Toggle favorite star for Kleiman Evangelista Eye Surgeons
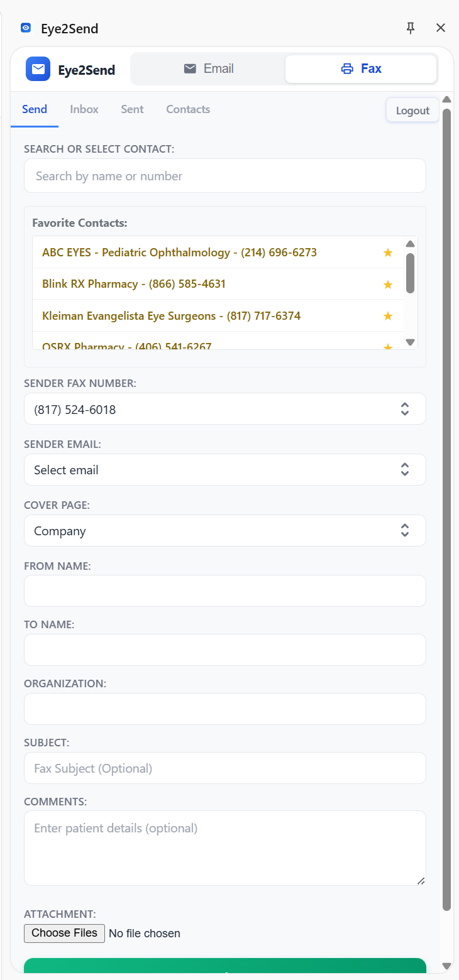Screen dimensions: 459x980 click(x=388, y=316)
